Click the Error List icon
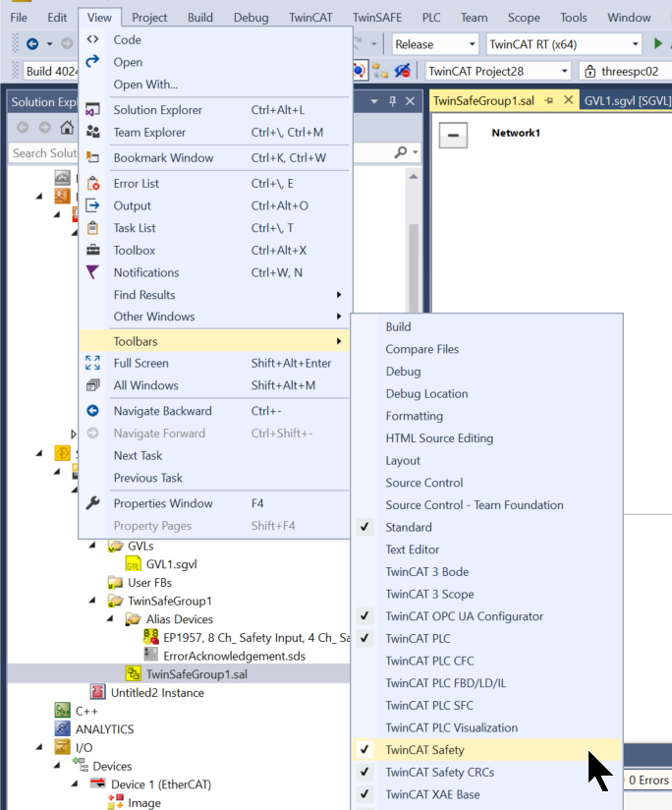Viewport: 672px width, 810px height. click(x=93, y=183)
